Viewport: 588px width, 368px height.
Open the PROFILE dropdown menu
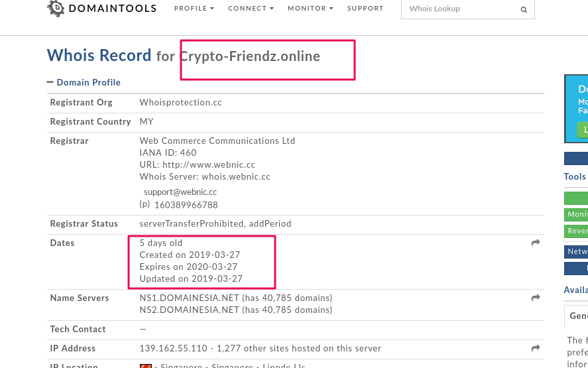point(194,8)
